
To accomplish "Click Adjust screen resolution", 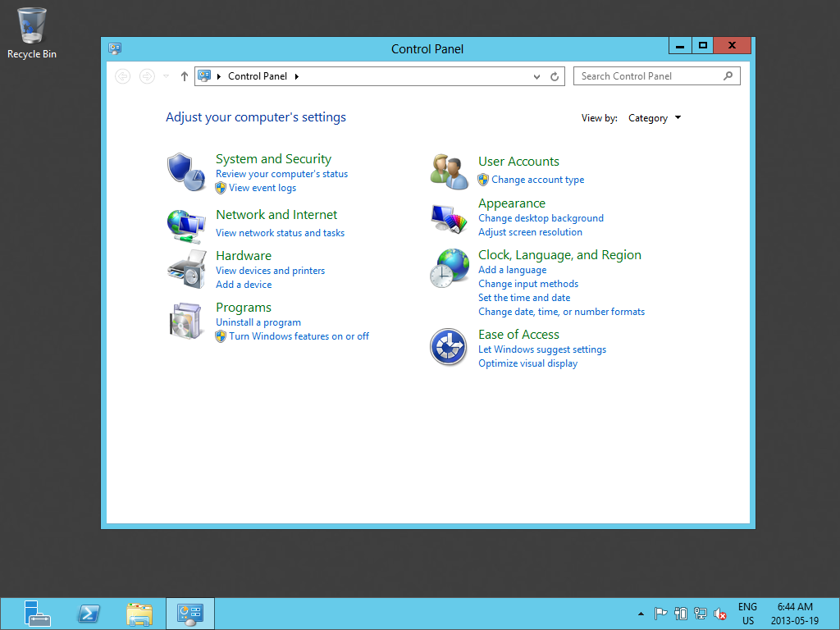I will (530, 232).
